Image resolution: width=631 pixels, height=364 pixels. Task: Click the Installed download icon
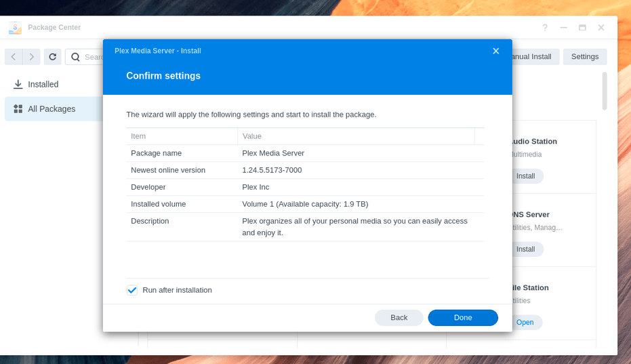coord(18,84)
